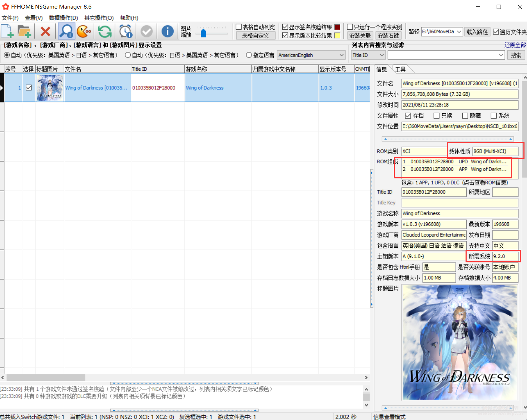
Task: Enable 表格自动列宽 checkbox
Action: [x=239, y=27]
